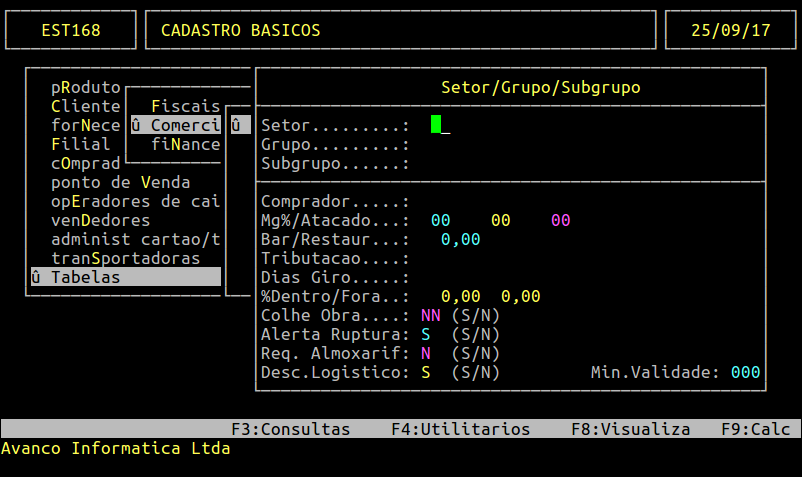Click the second %Dentro/Fora 0,00 value

(x=521, y=297)
